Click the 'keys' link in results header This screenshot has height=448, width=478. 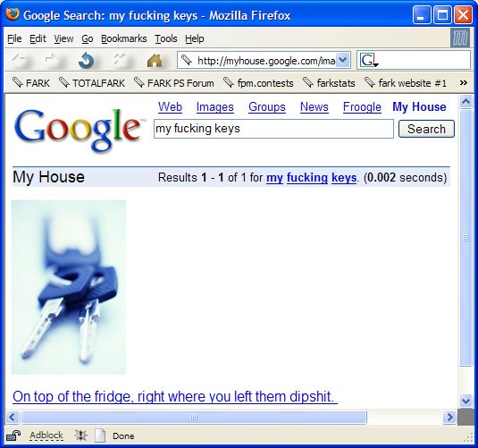click(344, 178)
